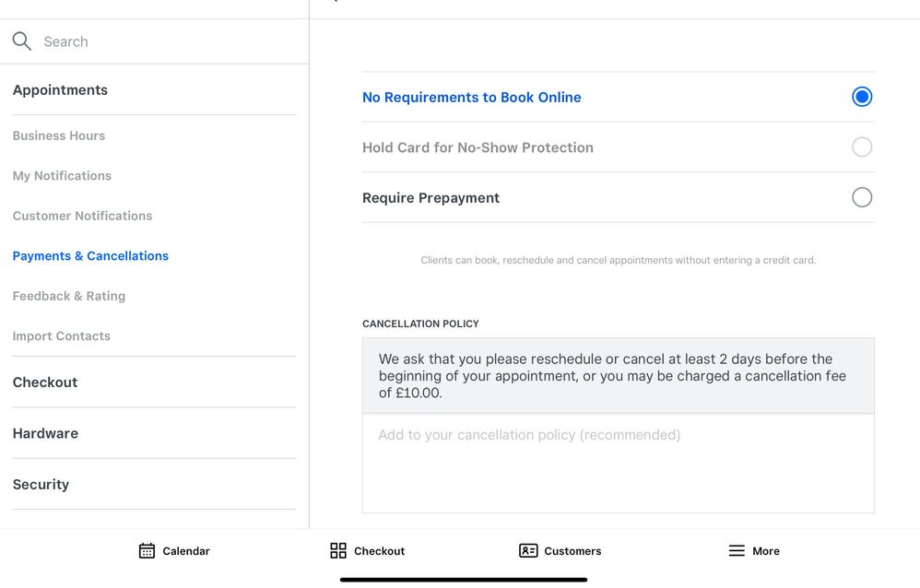Select Payments & Cancellations in sidebar
920x588 pixels.
click(90, 256)
